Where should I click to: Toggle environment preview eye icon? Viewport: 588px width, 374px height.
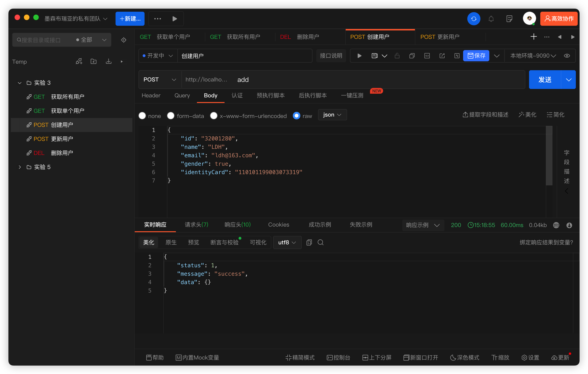pyautogui.click(x=567, y=56)
